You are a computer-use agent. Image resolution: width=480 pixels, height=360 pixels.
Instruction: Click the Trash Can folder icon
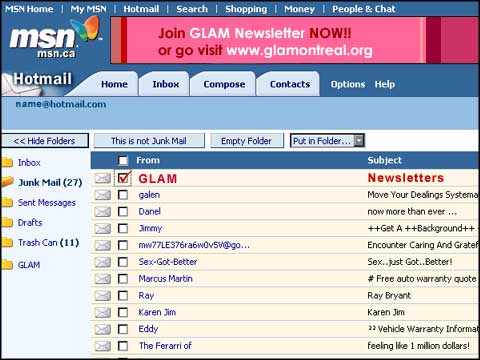click(7, 242)
